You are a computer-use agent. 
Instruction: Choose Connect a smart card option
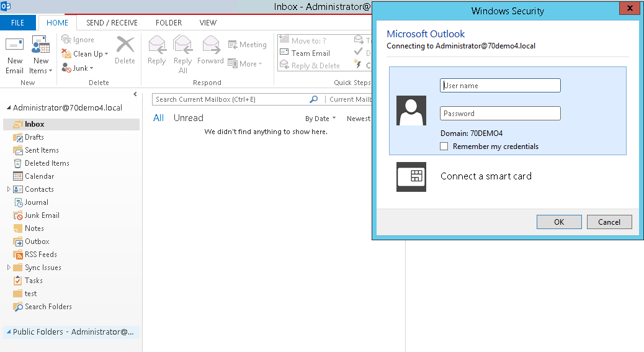pos(486,176)
